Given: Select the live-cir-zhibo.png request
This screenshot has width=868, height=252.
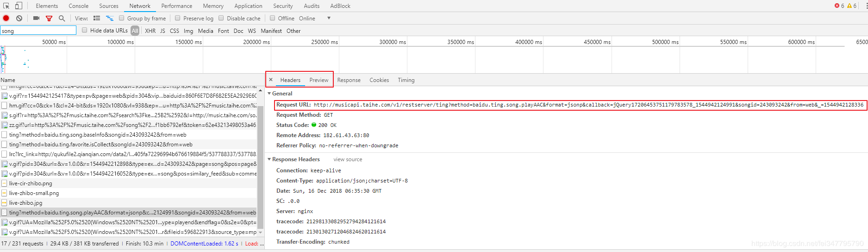Looking at the screenshot, I should point(129,183).
